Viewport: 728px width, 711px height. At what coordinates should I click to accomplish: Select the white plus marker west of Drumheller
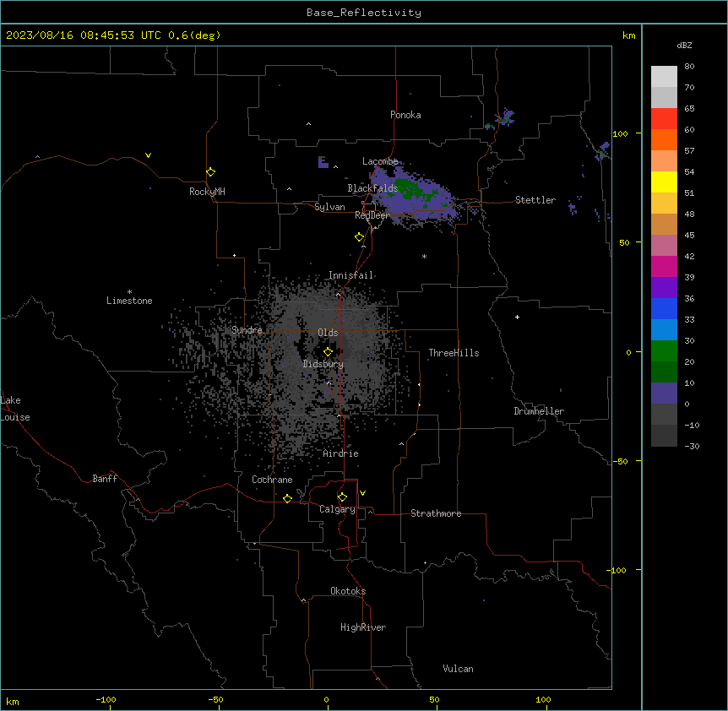click(517, 317)
